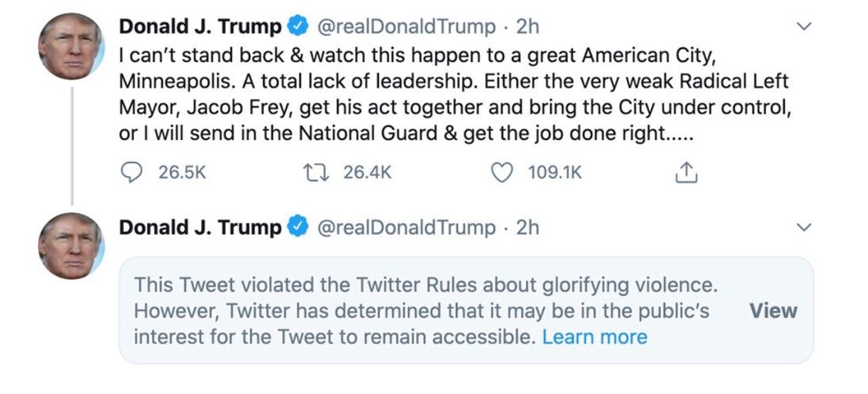Screen dimensions: 868x394
Task: Click the reply speech bubble icon
Action: pyautogui.click(x=131, y=173)
